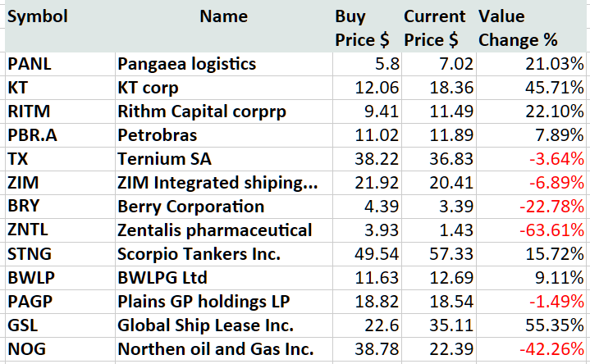Click the PANL symbol cell

click(x=29, y=64)
